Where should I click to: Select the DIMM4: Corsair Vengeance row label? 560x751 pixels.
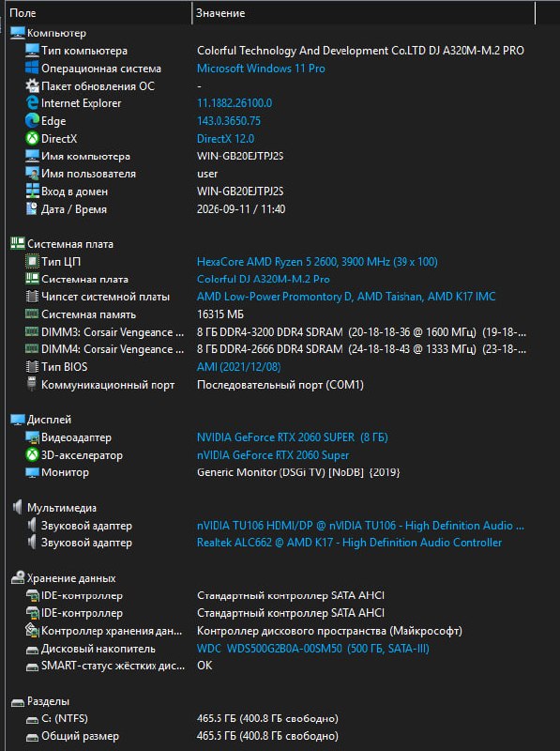[113, 349]
